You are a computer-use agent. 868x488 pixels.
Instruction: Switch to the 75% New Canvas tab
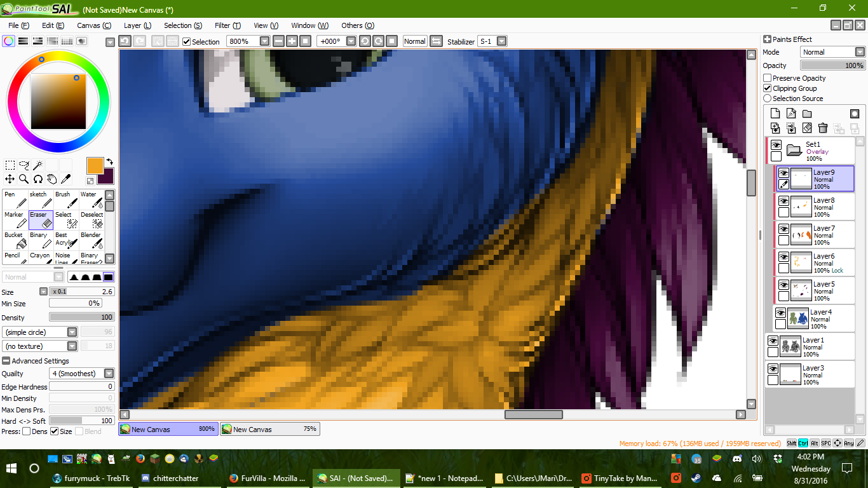pyautogui.click(x=269, y=430)
